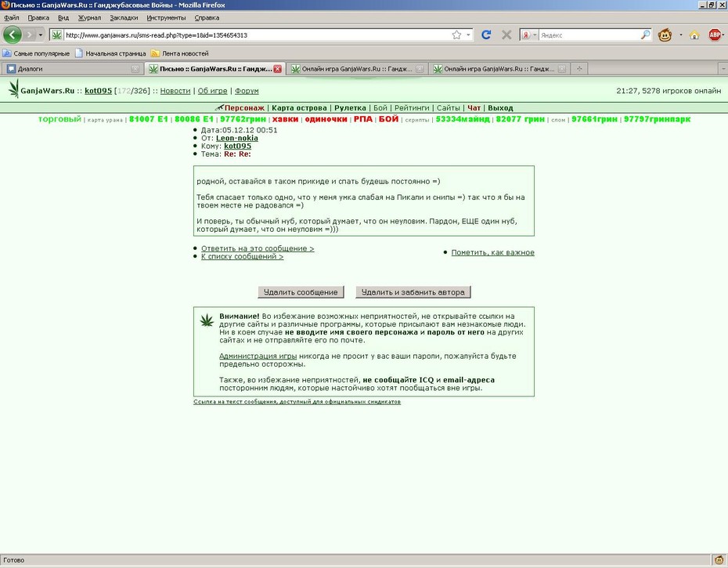The height and width of the screenshot is (568, 728).
Task: Click the Home toolbar icon
Action: click(694, 34)
